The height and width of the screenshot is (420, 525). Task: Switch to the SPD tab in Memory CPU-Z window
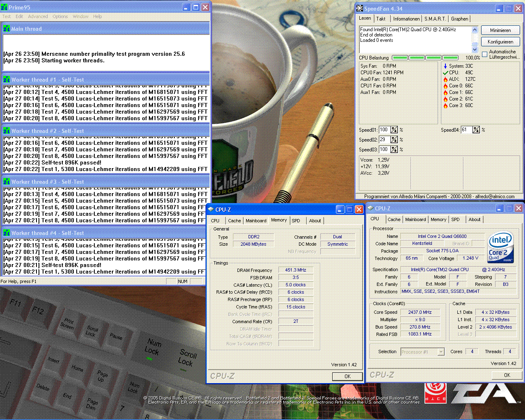pyautogui.click(x=296, y=221)
